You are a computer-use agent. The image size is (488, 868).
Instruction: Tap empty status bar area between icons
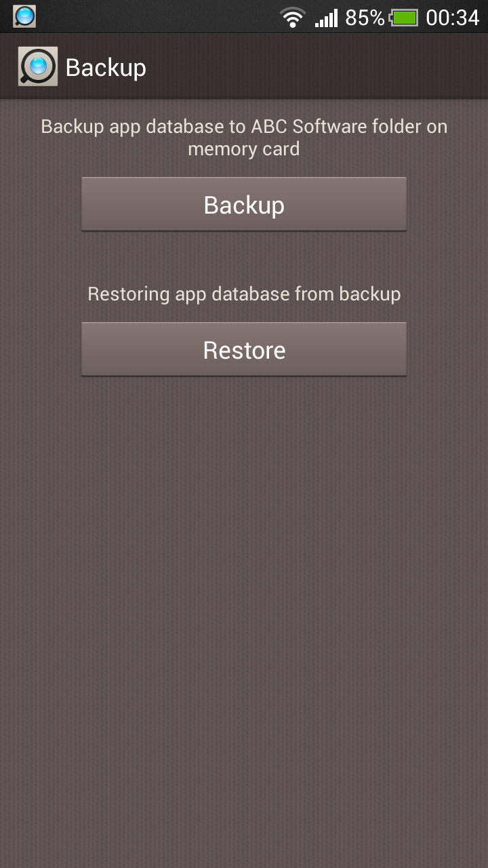click(156, 16)
